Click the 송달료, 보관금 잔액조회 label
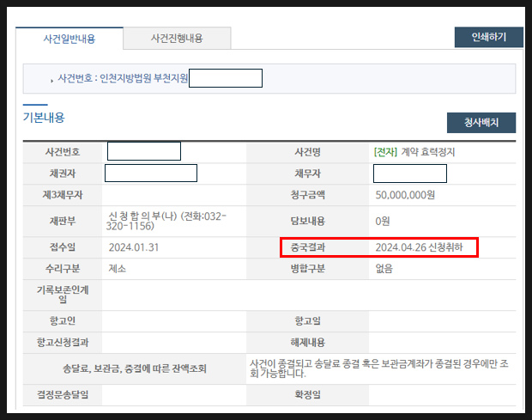The image size is (532, 420). (134, 368)
